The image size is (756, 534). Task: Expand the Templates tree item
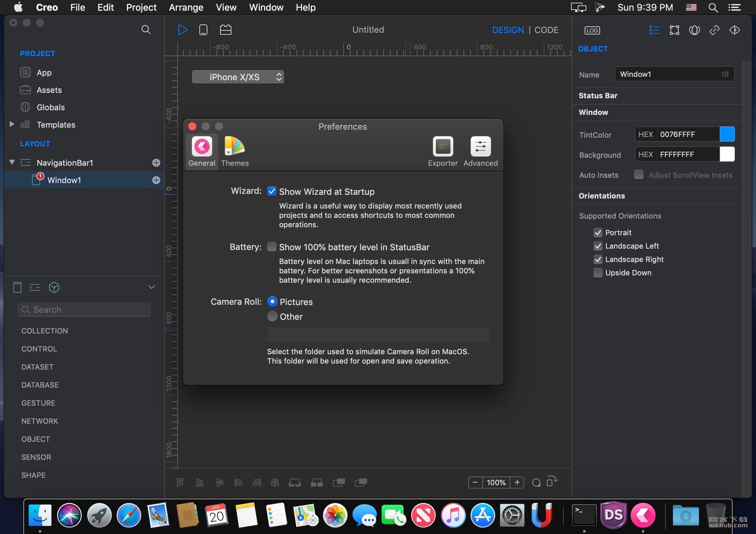12,124
